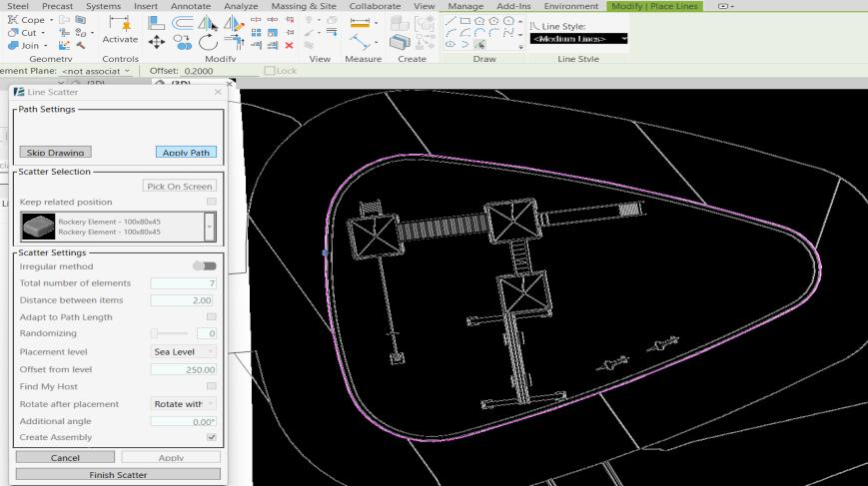Select the Align tool in Modify panel
The image size is (868, 486).
(x=157, y=23)
